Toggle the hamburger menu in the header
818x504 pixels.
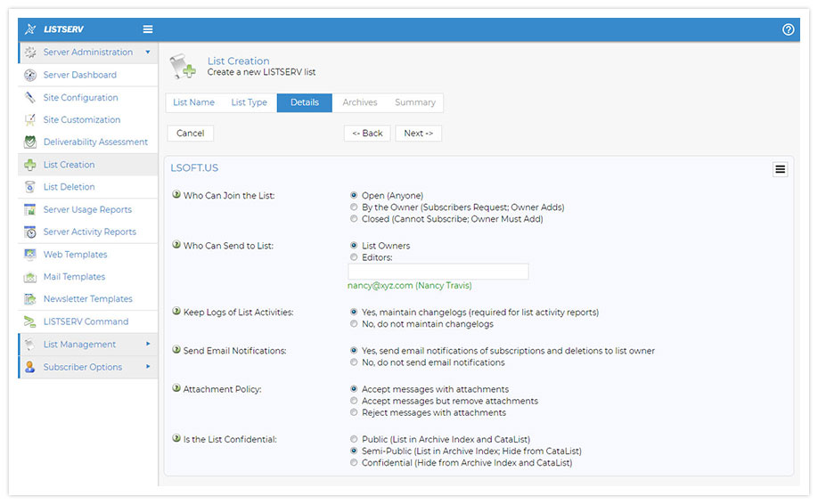click(148, 29)
